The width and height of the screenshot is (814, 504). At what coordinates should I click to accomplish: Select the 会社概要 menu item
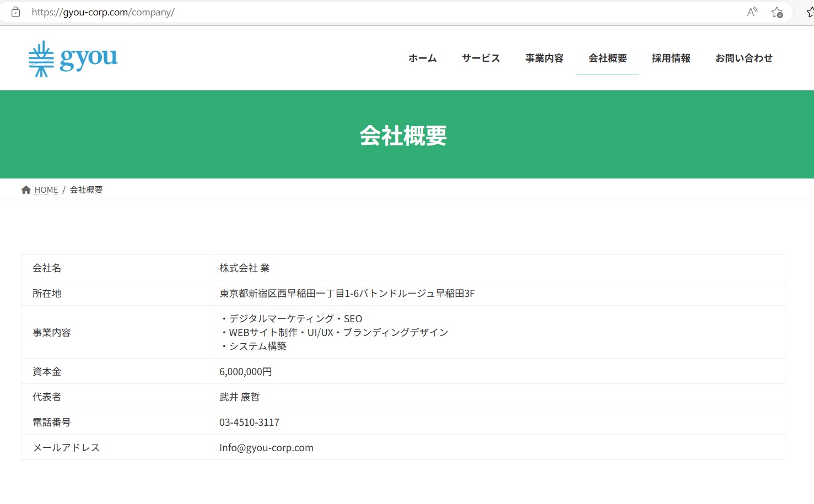click(x=607, y=58)
